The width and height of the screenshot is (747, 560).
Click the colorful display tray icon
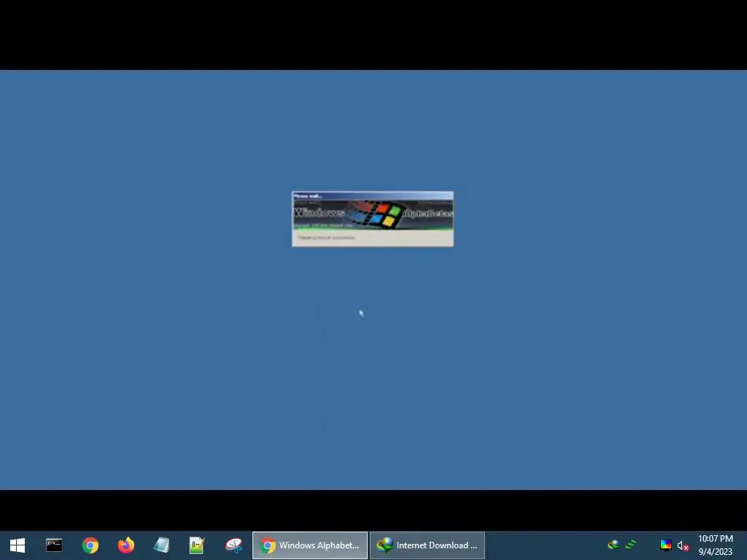(x=666, y=545)
